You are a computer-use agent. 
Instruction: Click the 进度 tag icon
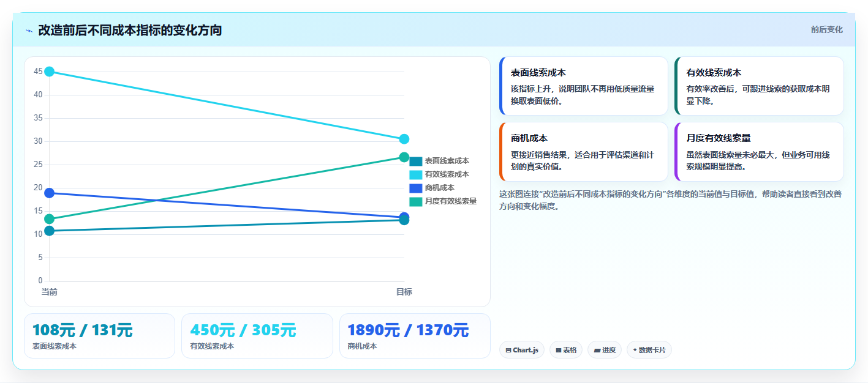click(597, 351)
